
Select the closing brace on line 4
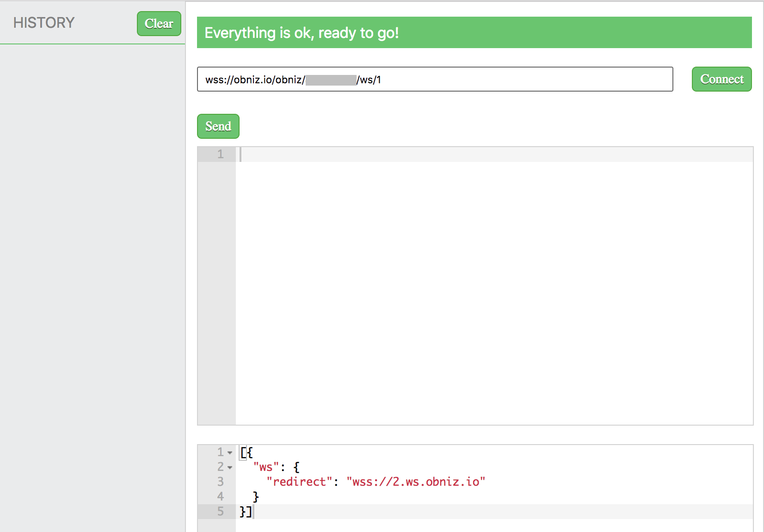[x=256, y=496]
